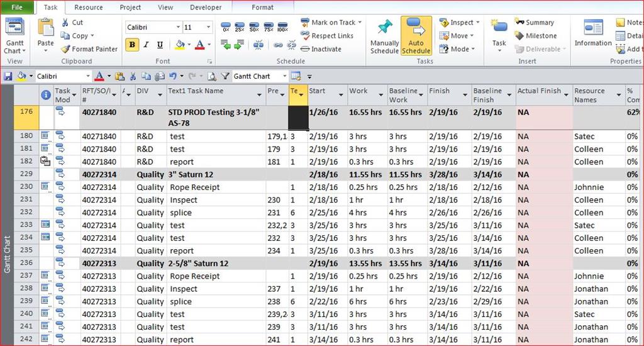
Task: Insert a Summary task
Action: (535, 22)
